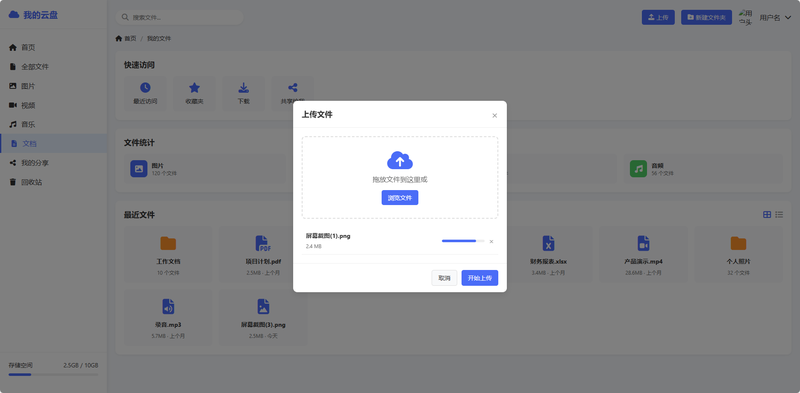Select 文档 in the sidebar

[54, 144]
